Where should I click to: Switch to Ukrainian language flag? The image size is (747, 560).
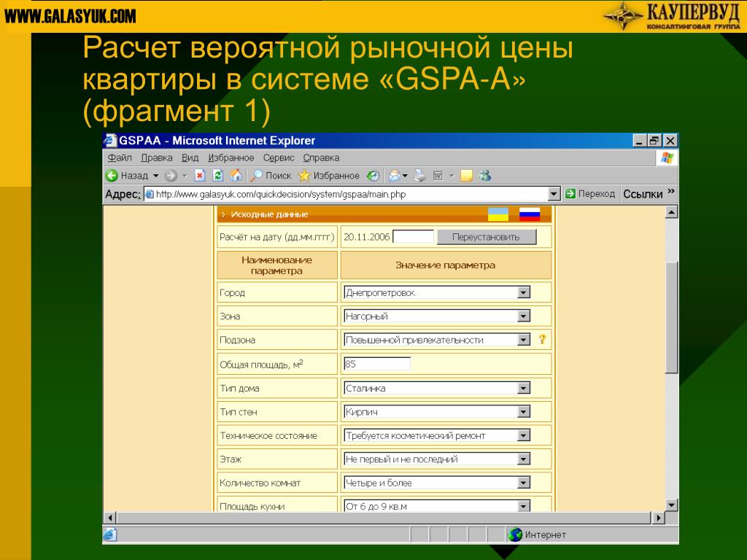498,214
